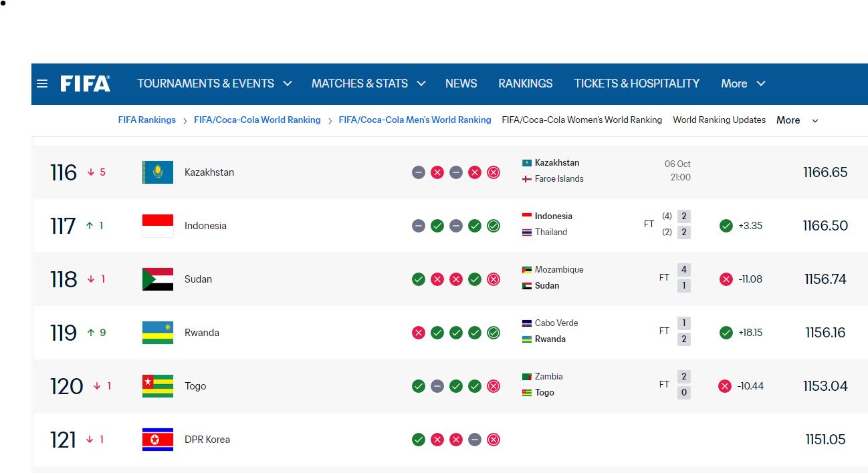Image resolution: width=868 pixels, height=473 pixels.
Task: Click the Rwanda flag icon
Action: coord(158,333)
